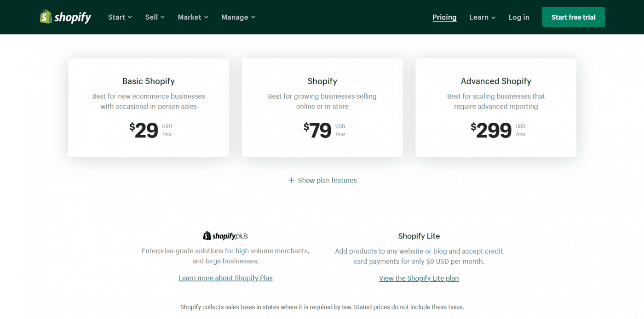Click 'Best for new ecommerce businesses' description
This screenshot has width=644, height=319.
coord(149,101)
